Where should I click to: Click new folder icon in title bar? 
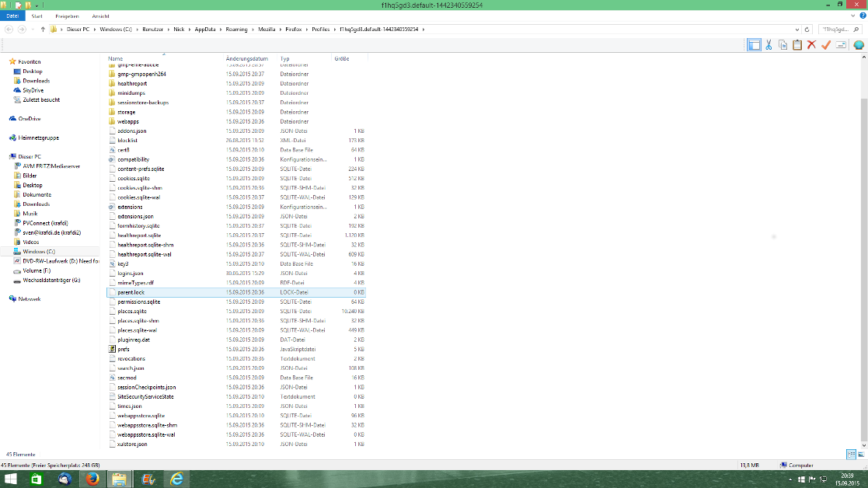28,5
